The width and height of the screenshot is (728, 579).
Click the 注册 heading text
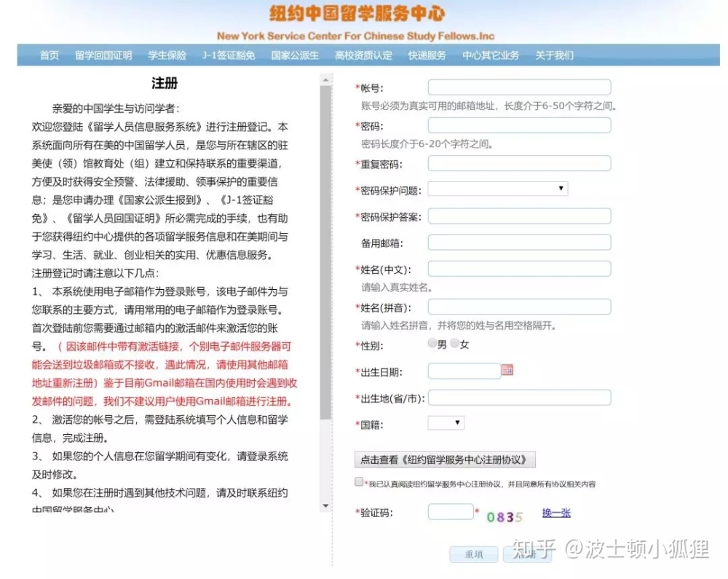165,84
